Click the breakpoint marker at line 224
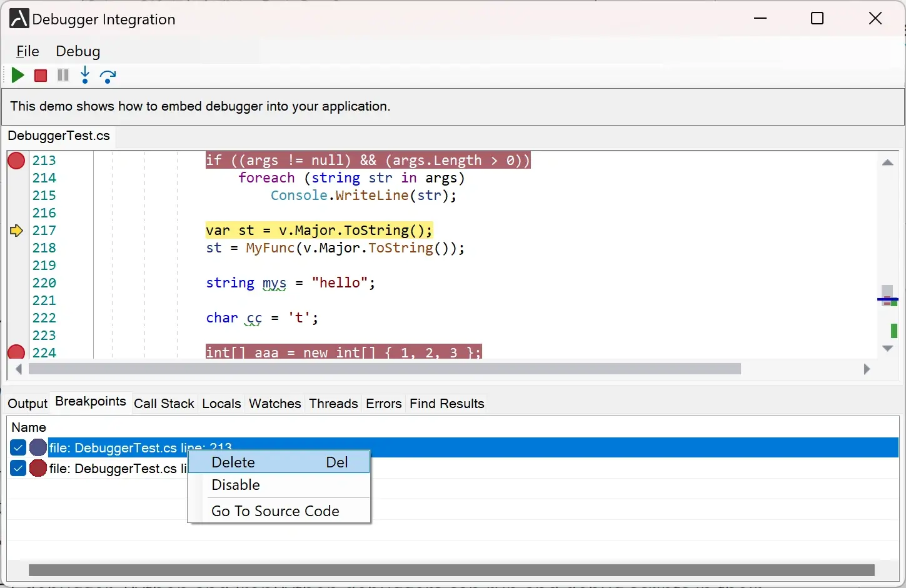This screenshot has width=906, height=588. tap(16, 352)
